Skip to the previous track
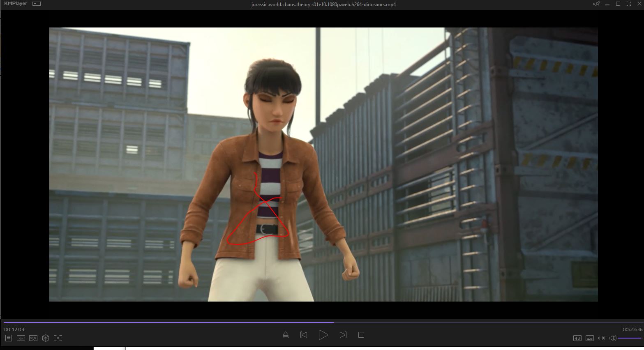This screenshot has width=644, height=350. point(304,335)
